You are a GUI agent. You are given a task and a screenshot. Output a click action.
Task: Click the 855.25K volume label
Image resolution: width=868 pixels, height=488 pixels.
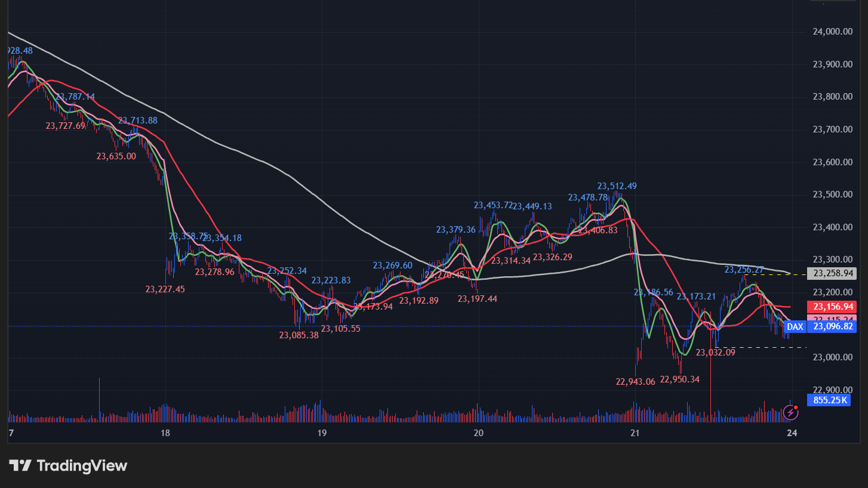[x=829, y=400]
